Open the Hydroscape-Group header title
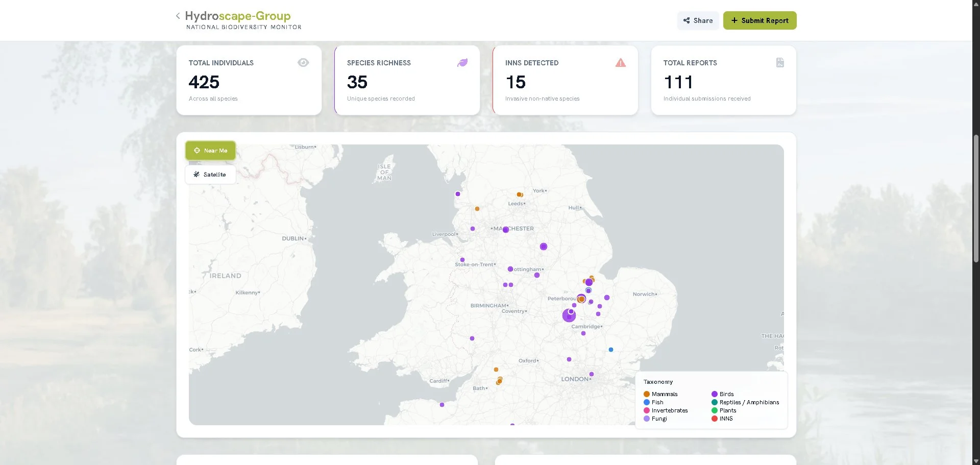The width and height of the screenshot is (980, 465). pos(238,16)
